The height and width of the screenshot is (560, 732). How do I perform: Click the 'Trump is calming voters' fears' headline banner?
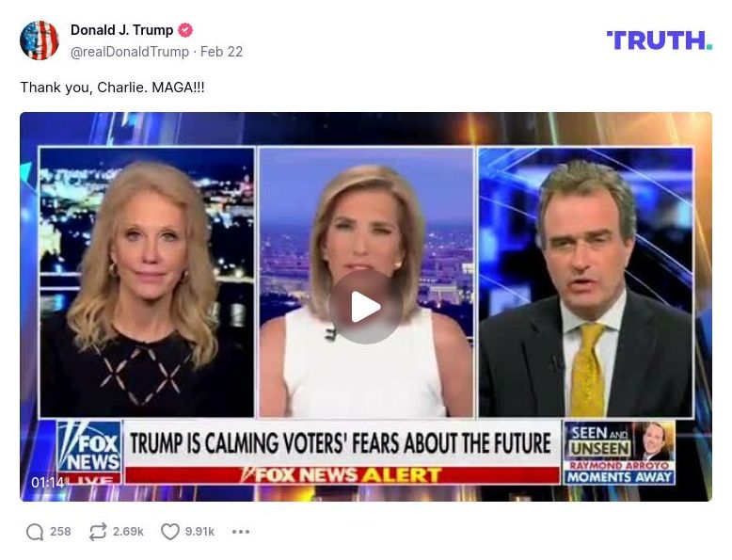coord(341,443)
